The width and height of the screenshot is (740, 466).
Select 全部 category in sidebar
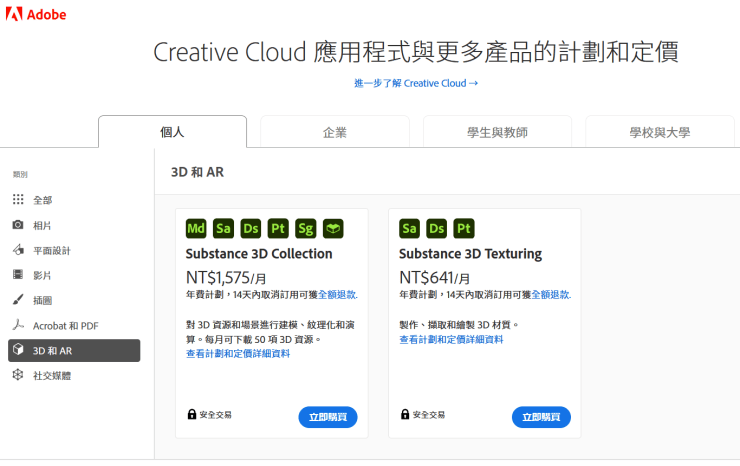coord(74,200)
